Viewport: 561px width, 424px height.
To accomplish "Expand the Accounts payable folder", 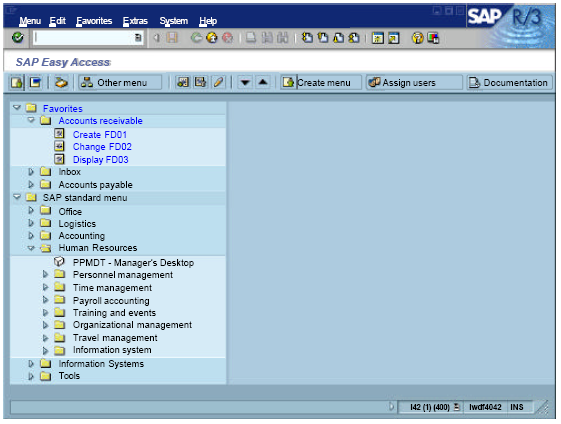I will (x=31, y=184).
